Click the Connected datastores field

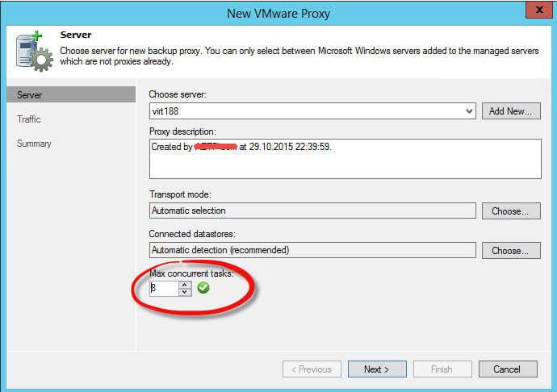click(x=312, y=250)
